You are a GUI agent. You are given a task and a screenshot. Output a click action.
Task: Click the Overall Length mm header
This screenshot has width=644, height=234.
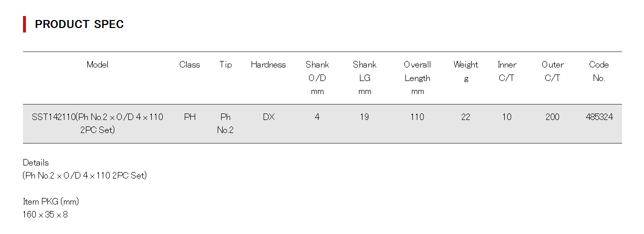tap(417, 77)
